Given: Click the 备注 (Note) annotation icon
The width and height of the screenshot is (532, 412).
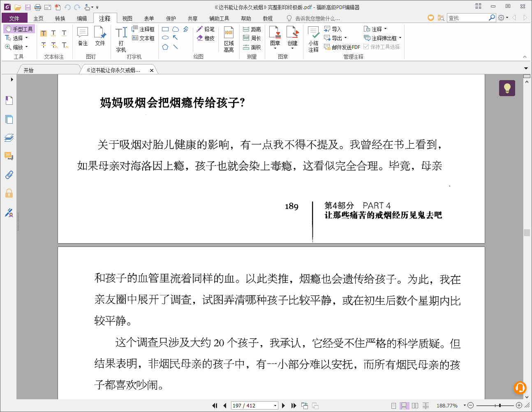Looking at the screenshot, I should pos(83,36).
